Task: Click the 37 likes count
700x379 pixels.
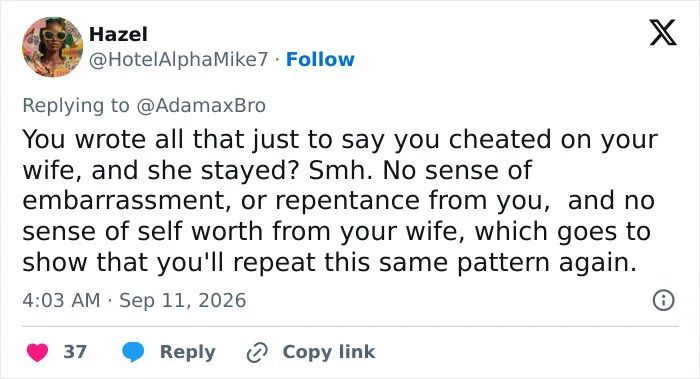Action: click(75, 352)
